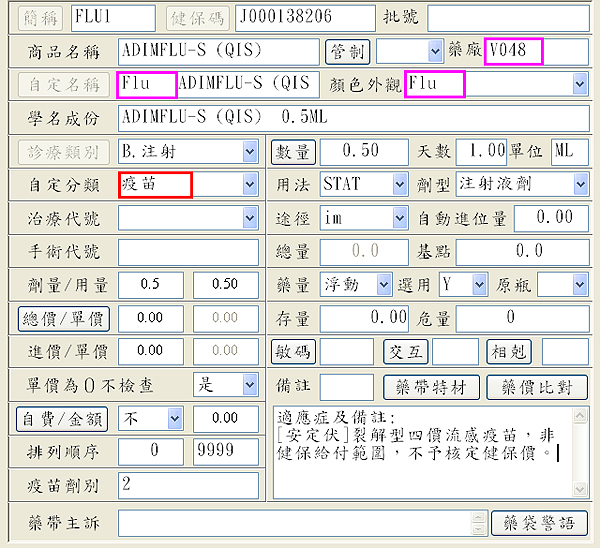
Task: Open the 藥帶特材 dialog
Action: (431, 387)
